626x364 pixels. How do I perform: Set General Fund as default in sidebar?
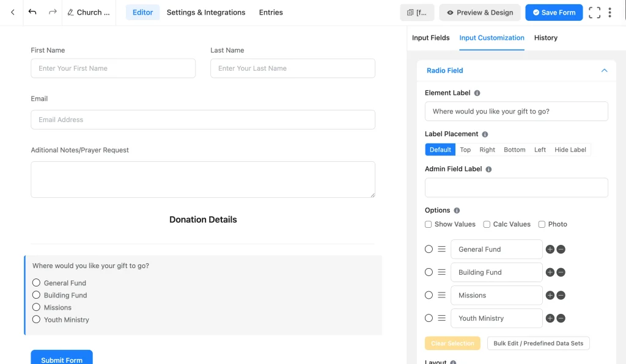point(429,249)
